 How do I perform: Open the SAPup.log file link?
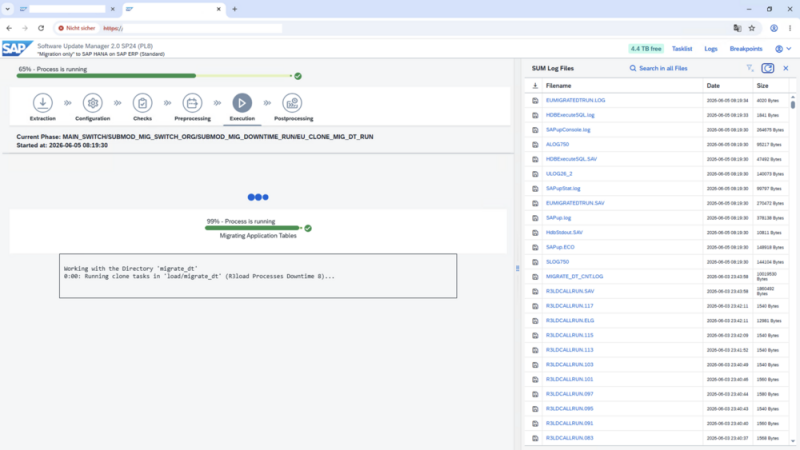point(558,218)
